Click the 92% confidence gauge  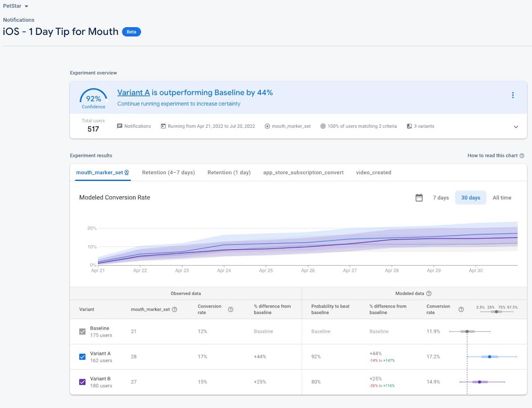click(93, 98)
